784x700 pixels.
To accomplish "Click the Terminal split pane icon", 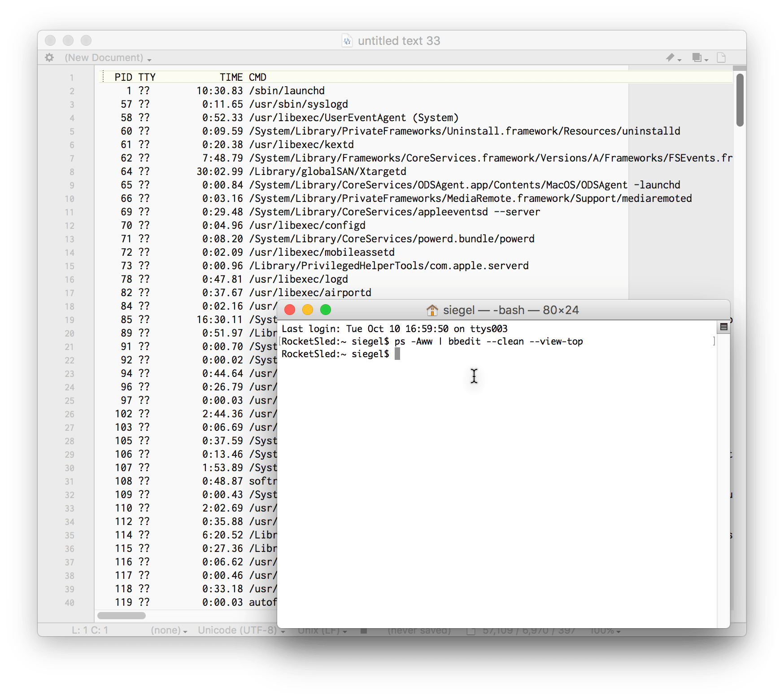I will pyautogui.click(x=723, y=327).
